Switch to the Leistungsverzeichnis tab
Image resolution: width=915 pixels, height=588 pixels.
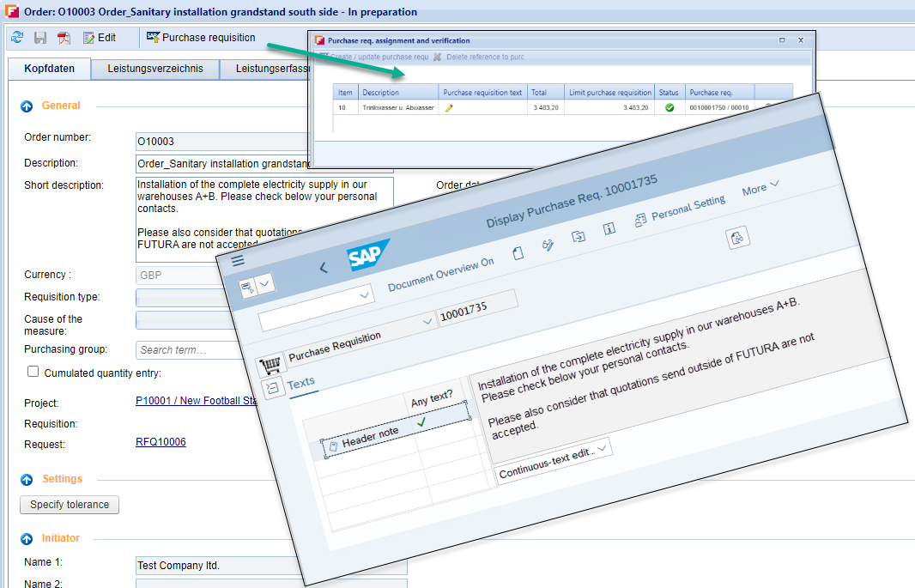[x=155, y=69]
